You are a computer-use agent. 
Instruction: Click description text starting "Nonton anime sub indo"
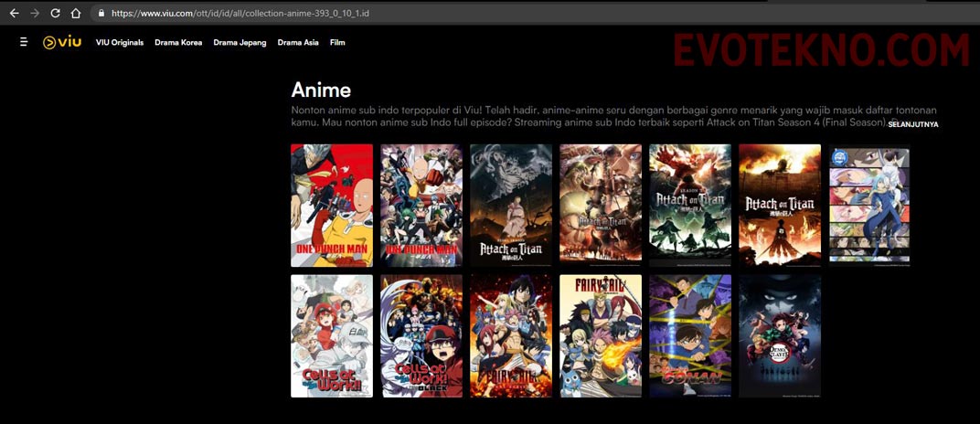point(613,116)
